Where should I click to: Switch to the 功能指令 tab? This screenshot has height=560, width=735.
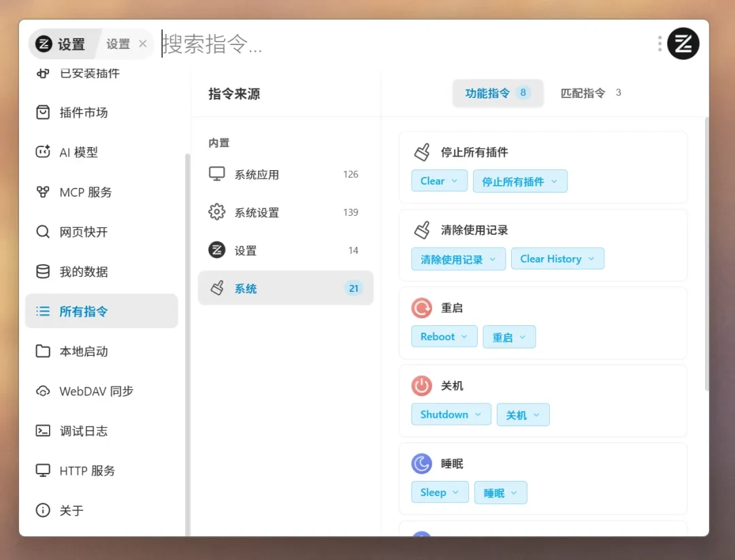[x=497, y=93]
